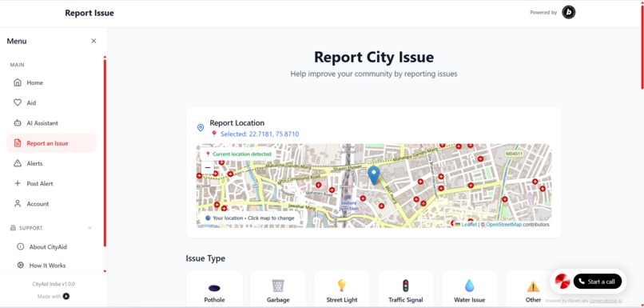Screen dimensions: 644x308
Task: Select Other issue type
Action: (533, 289)
